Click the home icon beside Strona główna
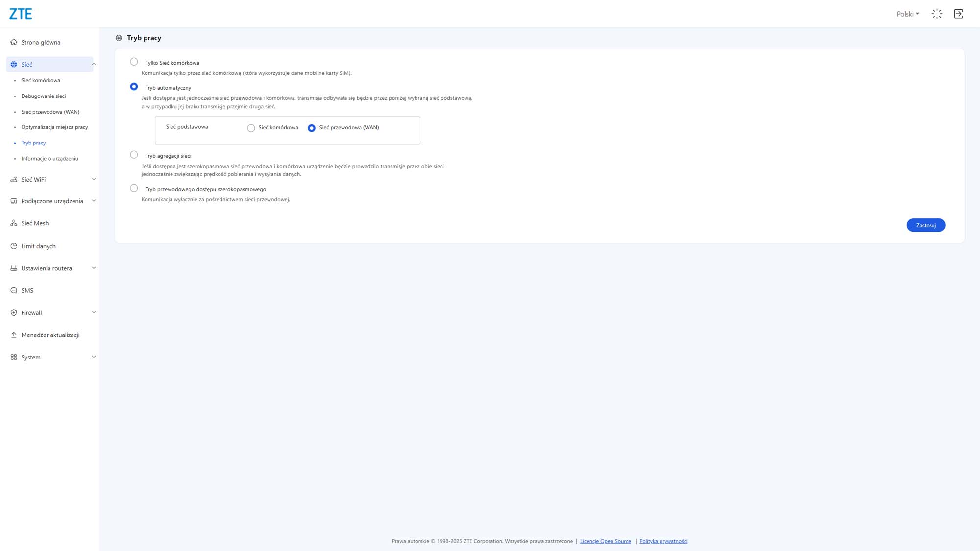Image resolution: width=980 pixels, height=551 pixels. click(14, 42)
